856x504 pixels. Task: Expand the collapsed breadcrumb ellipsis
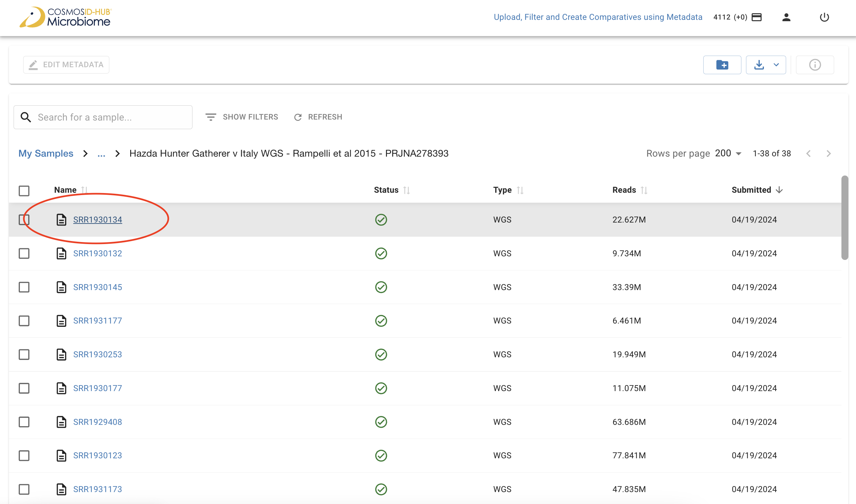[101, 154]
